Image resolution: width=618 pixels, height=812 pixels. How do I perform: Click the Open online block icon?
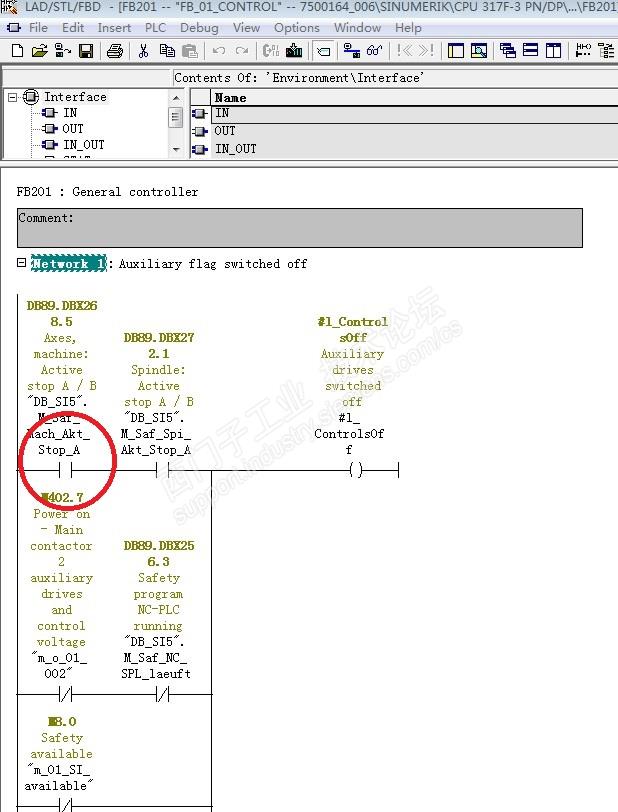pos(63,51)
